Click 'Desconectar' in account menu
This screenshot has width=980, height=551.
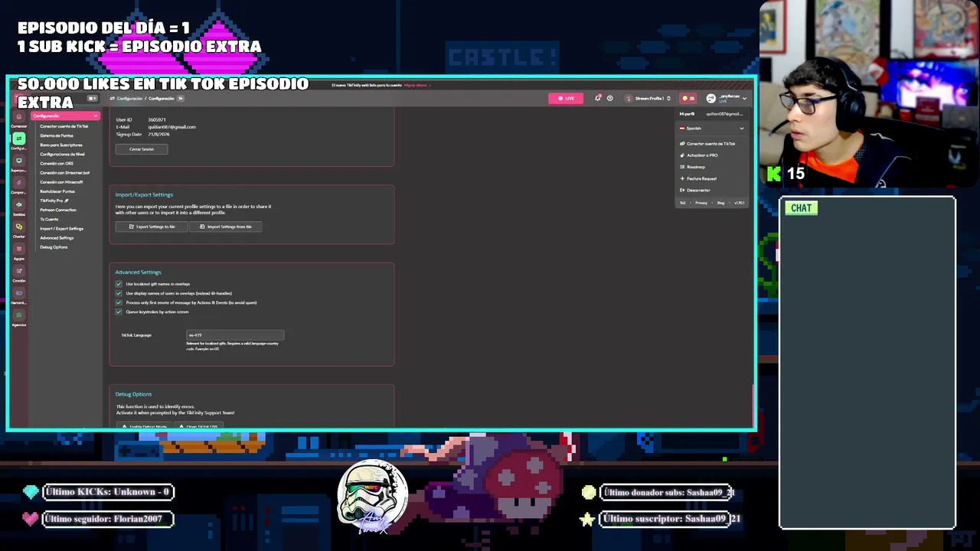click(x=695, y=190)
